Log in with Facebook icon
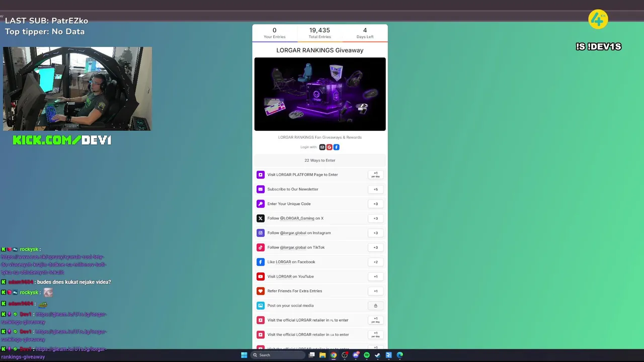The width and height of the screenshot is (644, 362). (x=337, y=147)
